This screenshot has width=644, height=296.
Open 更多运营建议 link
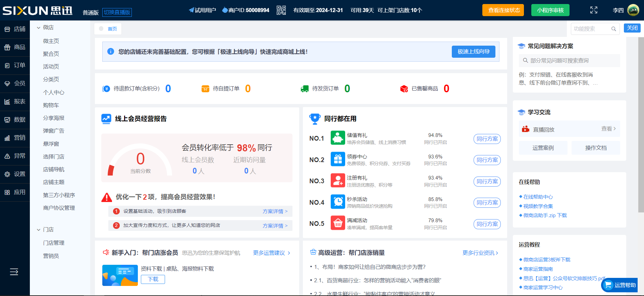pos(272,253)
